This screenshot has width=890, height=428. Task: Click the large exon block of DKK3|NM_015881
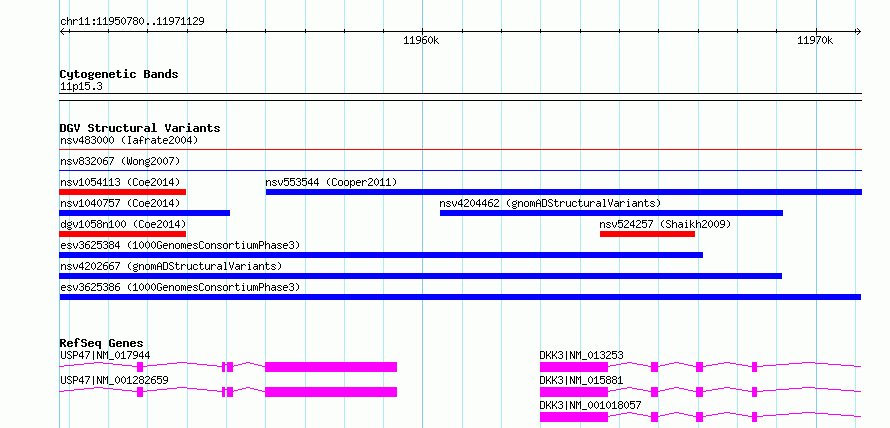pos(574,392)
